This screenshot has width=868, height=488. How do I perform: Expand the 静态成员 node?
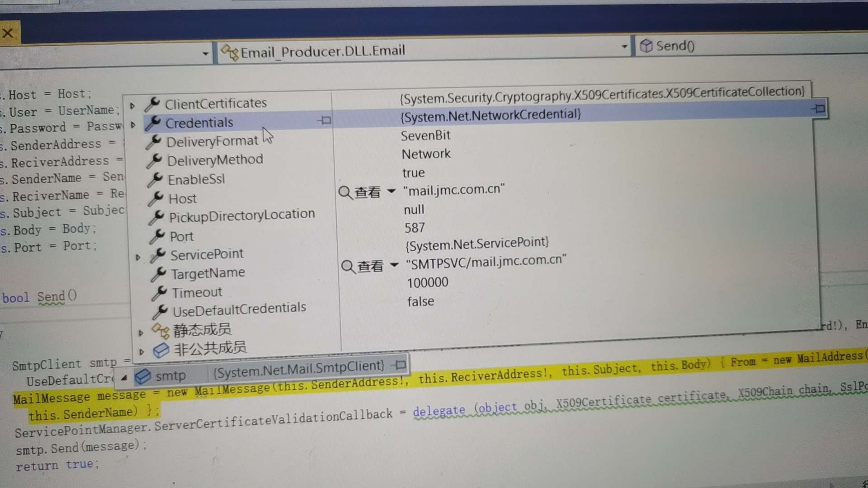pos(141,333)
